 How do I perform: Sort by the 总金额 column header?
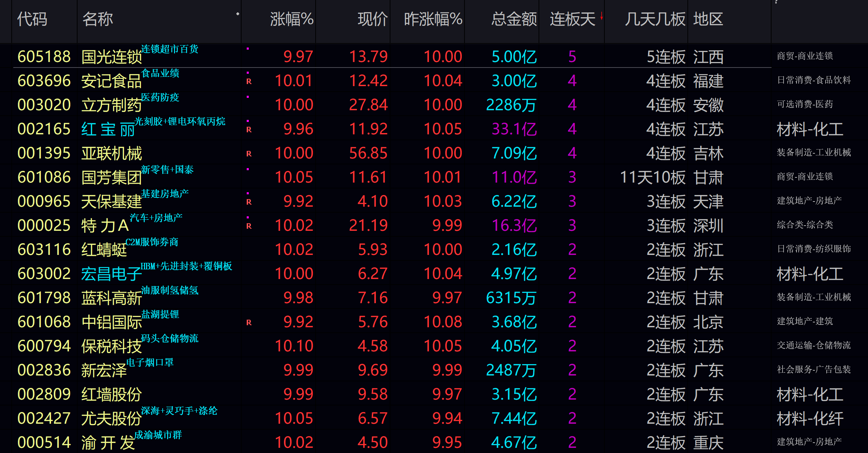pyautogui.click(x=514, y=19)
